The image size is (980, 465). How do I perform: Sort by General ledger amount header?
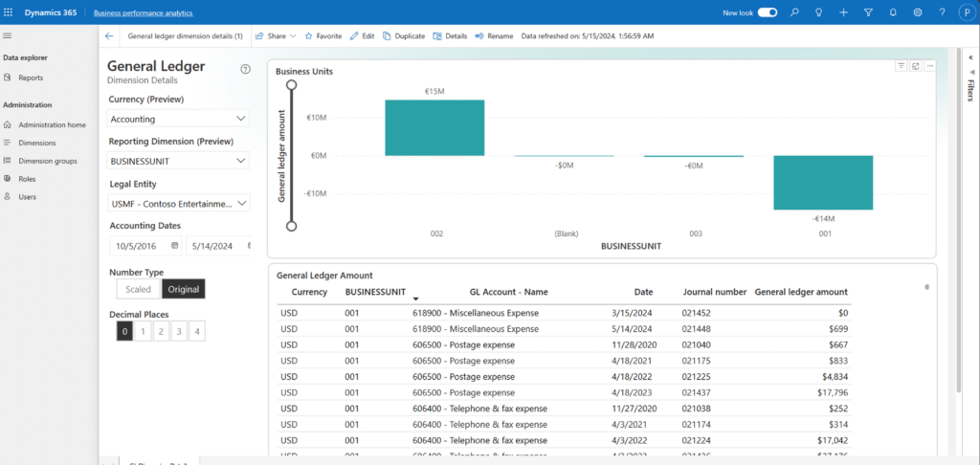coord(801,292)
